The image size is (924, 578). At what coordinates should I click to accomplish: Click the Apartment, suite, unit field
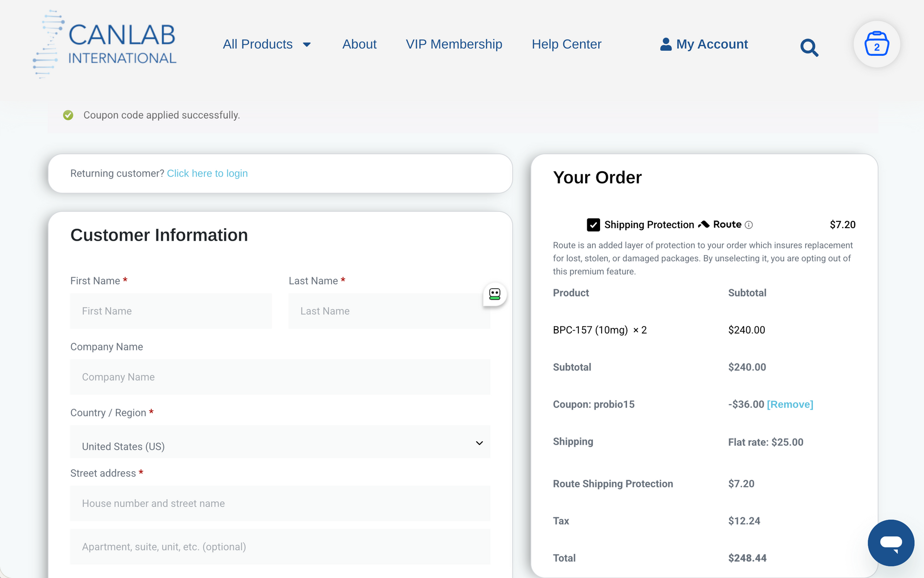pos(280,547)
